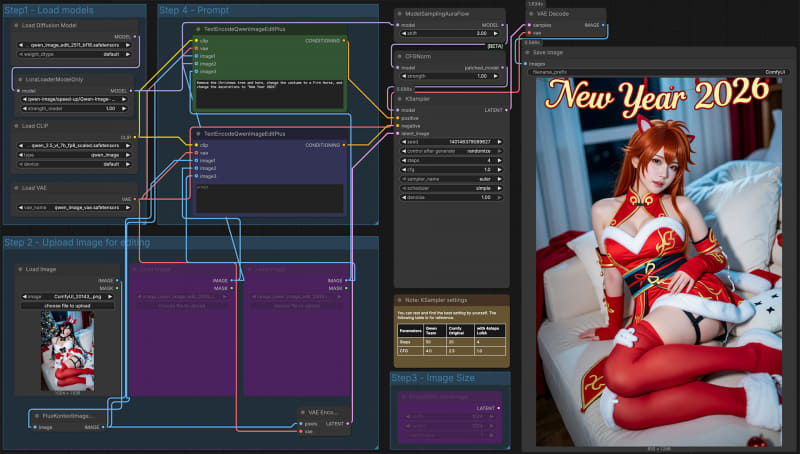Open the control after generate dropdown
Viewport: 800px width, 454px height.
[451, 151]
